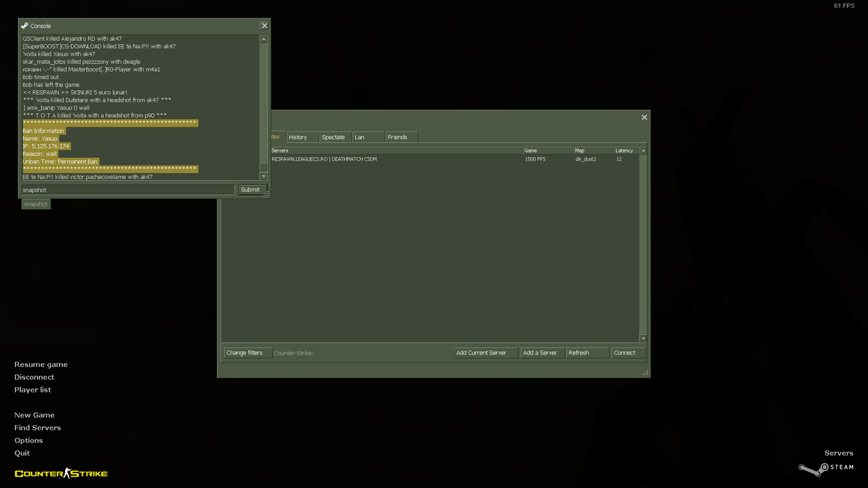Select the RESPAWN.LEAGUECS.RO server row

point(431,159)
